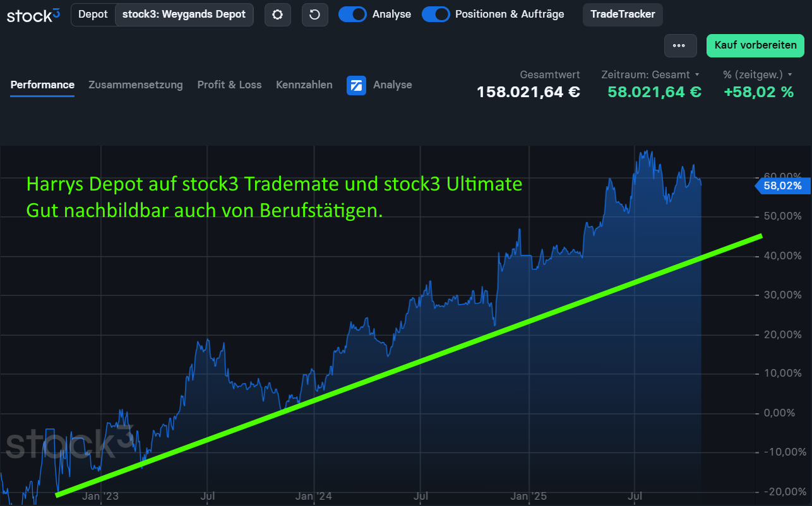Image resolution: width=812 pixels, height=506 pixels.
Task: Click the Jan '25 marker on time axis
Action: click(528, 497)
